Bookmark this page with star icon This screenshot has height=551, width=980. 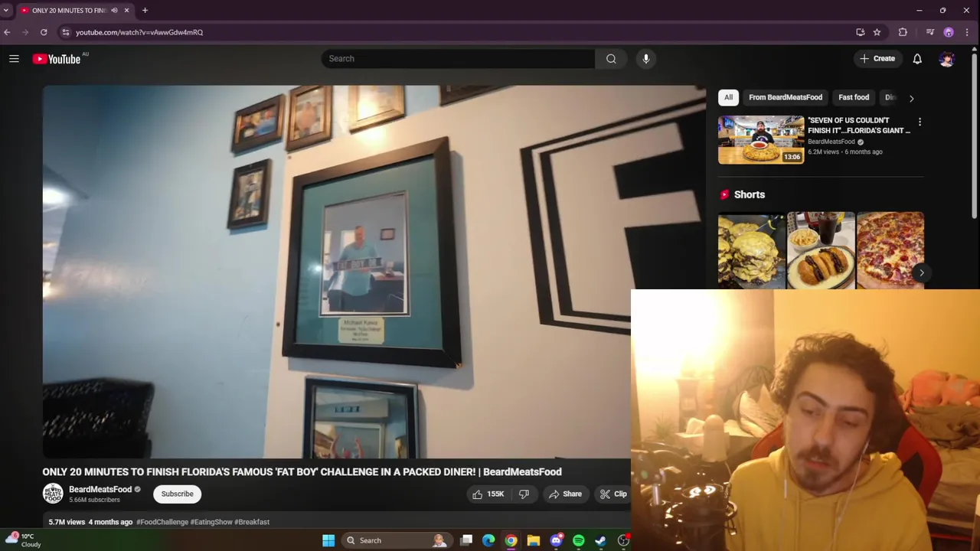point(877,32)
